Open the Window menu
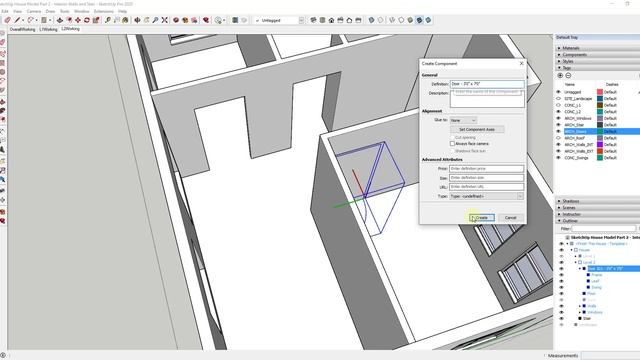The image size is (640, 360). (82, 11)
